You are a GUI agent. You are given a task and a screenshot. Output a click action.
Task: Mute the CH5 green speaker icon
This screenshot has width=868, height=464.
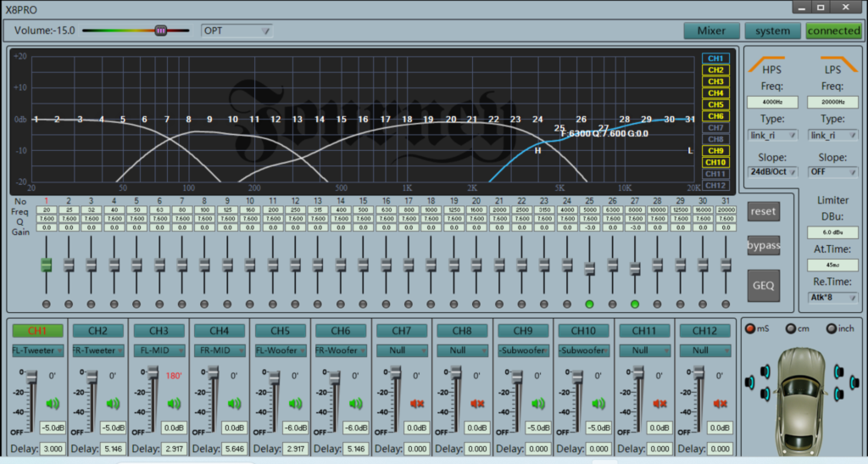[x=295, y=404]
